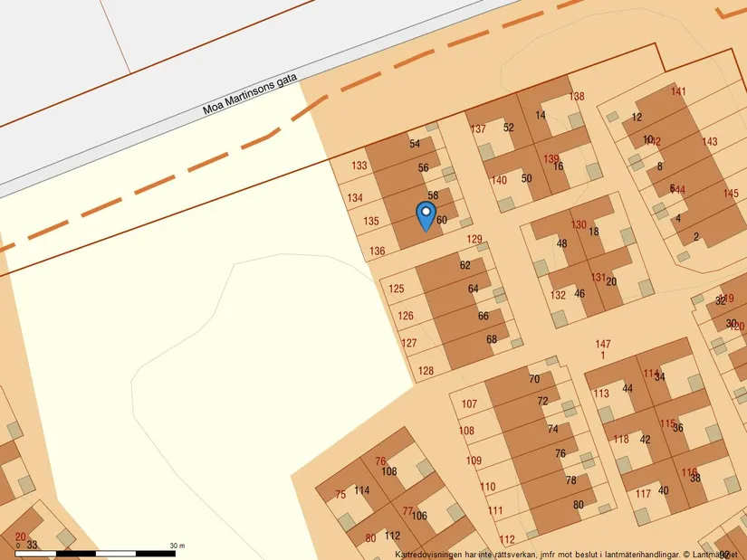The width and height of the screenshot is (747, 560).
Task: Click black house number 2
Action: coord(696,237)
